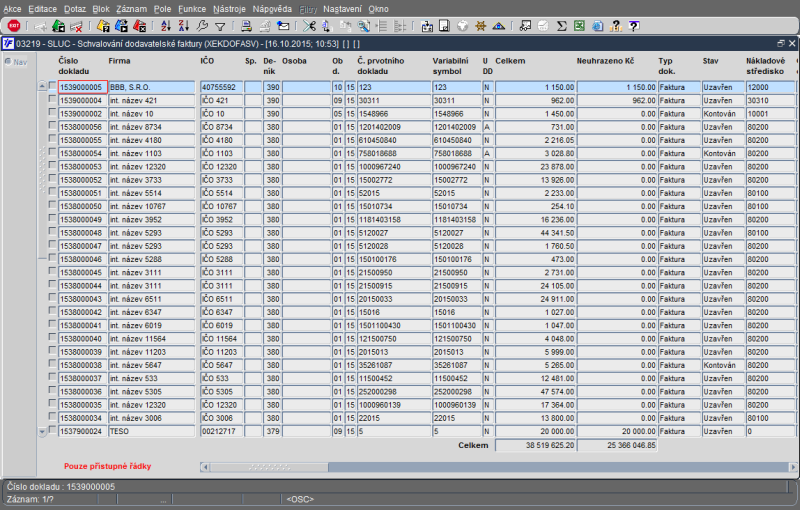The width and height of the screenshot is (800, 510).
Task: Click the triangle with blue dot icon
Action: (x=498, y=26)
